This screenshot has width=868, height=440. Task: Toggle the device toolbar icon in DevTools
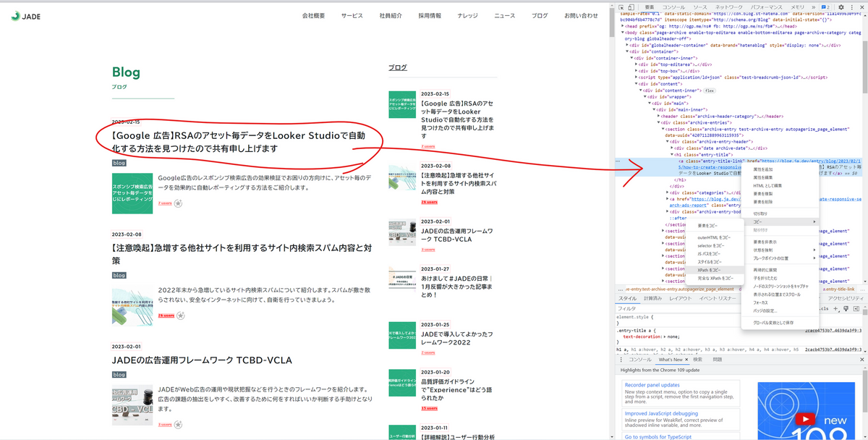click(x=631, y=7)
